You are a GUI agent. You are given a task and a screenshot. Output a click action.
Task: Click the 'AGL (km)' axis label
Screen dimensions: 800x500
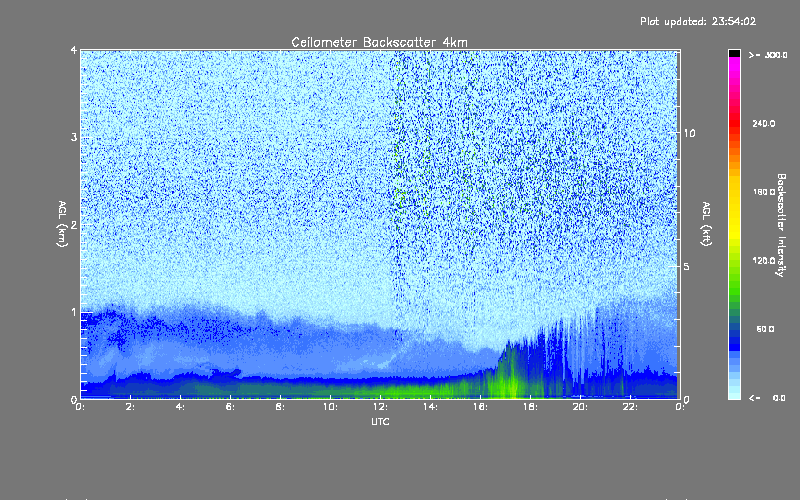[62, 224]
